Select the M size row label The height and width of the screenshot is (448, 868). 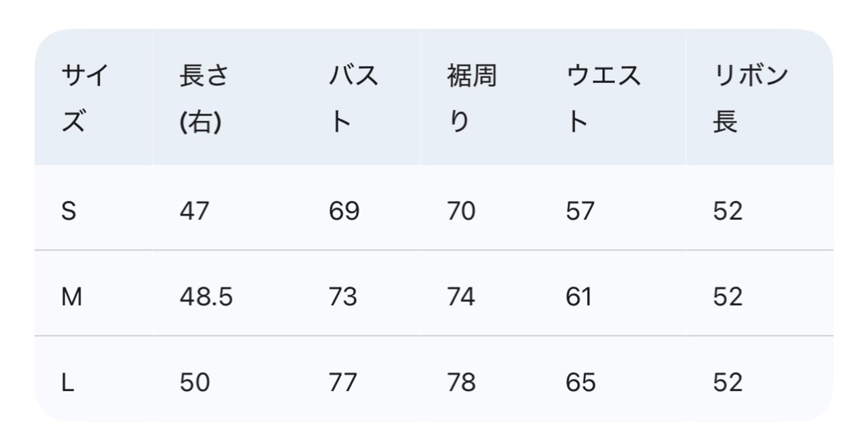(71, 297)
